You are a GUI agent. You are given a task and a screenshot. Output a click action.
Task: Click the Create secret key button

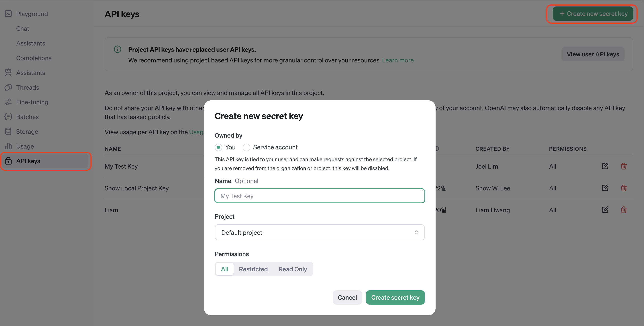point(395,297)
